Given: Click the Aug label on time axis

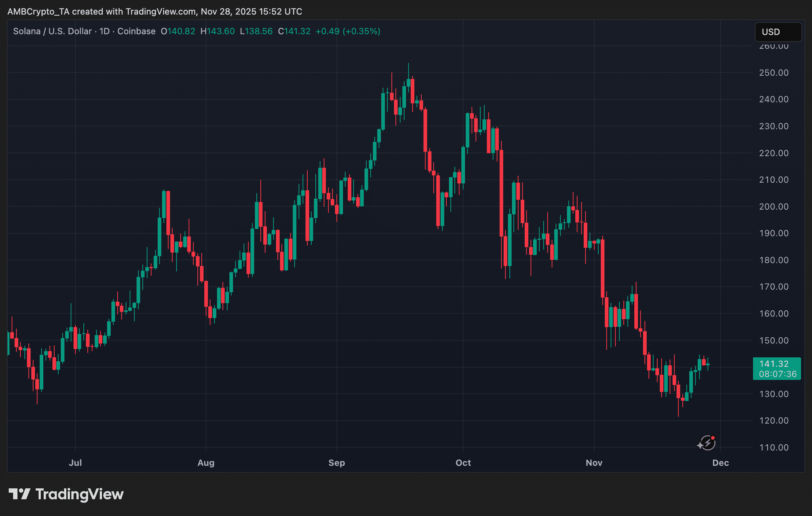Looking at the screenshot, I should [x=206, y=463].
